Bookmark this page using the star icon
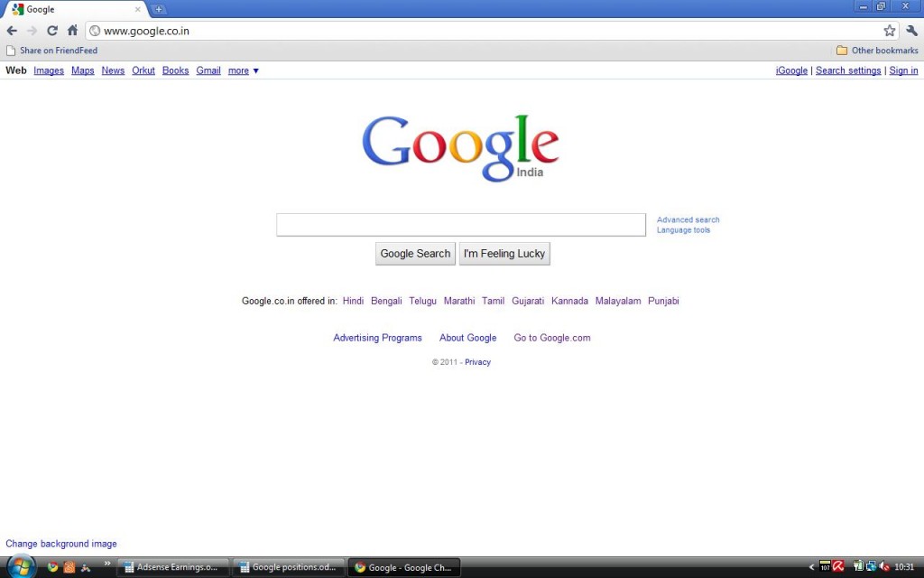The height and width of the screenshot is (578, 924). click(x=890, y=30)
